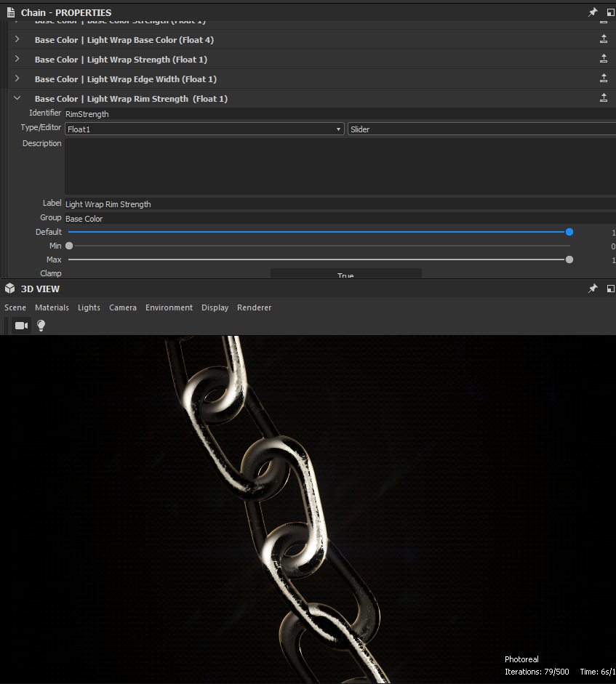Viewport: 616px width, 684px height.
Task: Click the Description text area
Action: click(340, 166)
